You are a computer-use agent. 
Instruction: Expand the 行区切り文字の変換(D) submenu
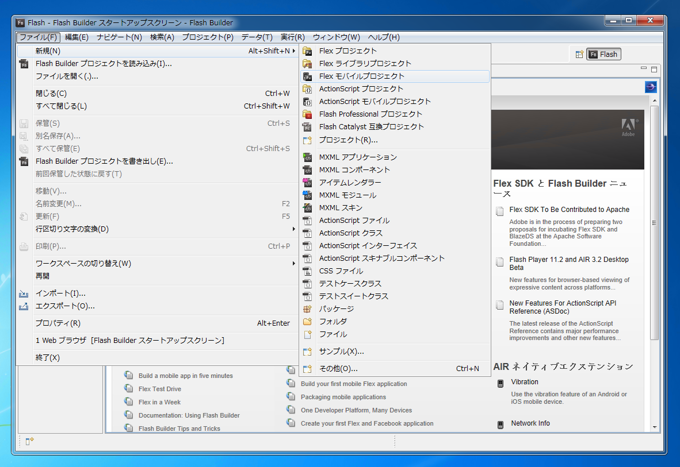point(294,229)
